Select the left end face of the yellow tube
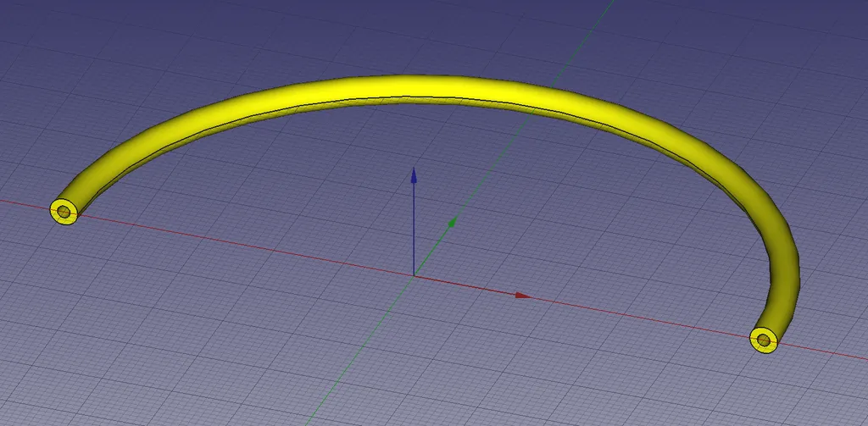This screenshot has width=868, height=426. tap(58, 212)
